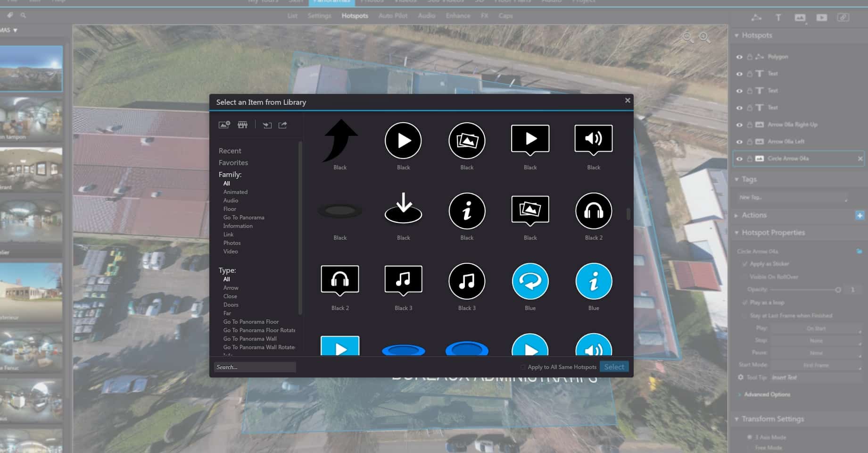Choose the black circle info icon
This screenshot has width=868, height=453.
pyautogui.click(x=467, y=211)
